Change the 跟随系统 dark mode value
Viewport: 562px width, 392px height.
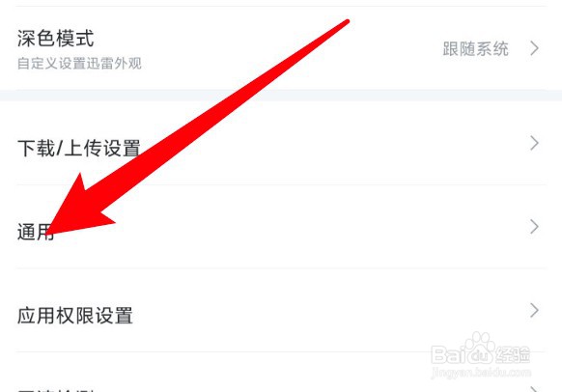[x=475, y=48]
